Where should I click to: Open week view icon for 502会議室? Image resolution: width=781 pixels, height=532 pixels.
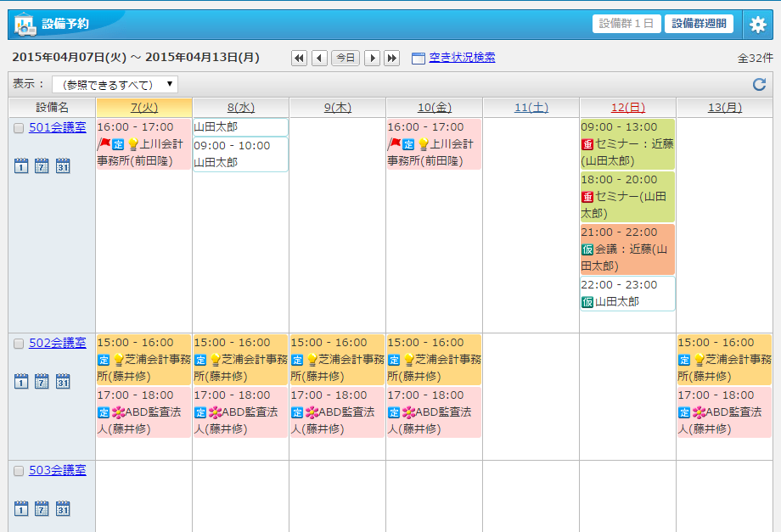[x=42, y=381]
